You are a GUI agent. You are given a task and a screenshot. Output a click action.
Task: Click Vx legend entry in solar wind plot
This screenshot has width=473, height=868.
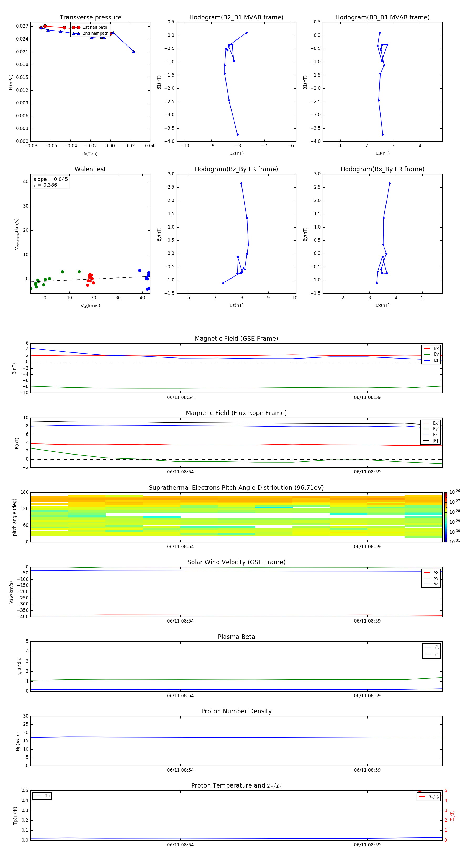click(431, 572)
